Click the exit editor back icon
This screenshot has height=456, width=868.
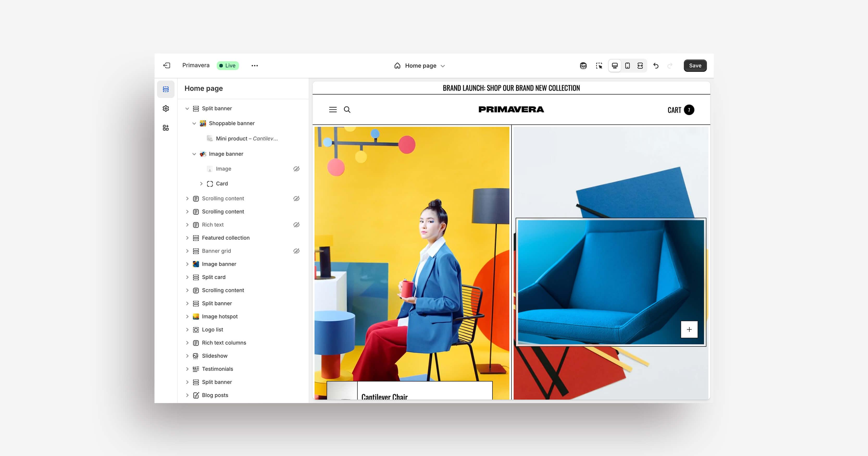pyautogui.click(x=166, y=65)
